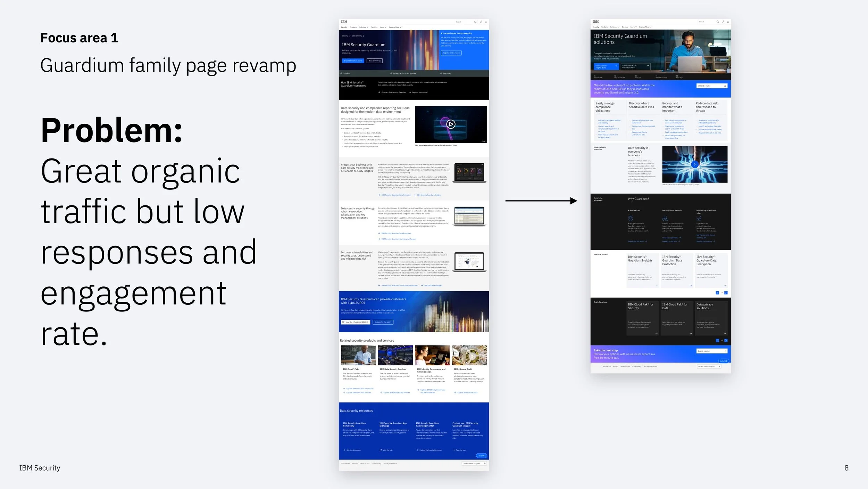This screenshot has height=489, width=868.
Task: Click Explore the smart paper button
Action: point(353,61)
